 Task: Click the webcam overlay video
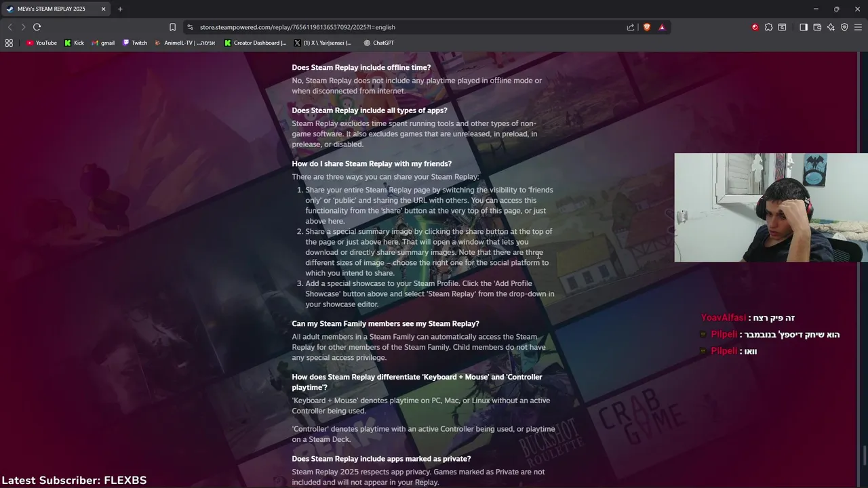771,207
